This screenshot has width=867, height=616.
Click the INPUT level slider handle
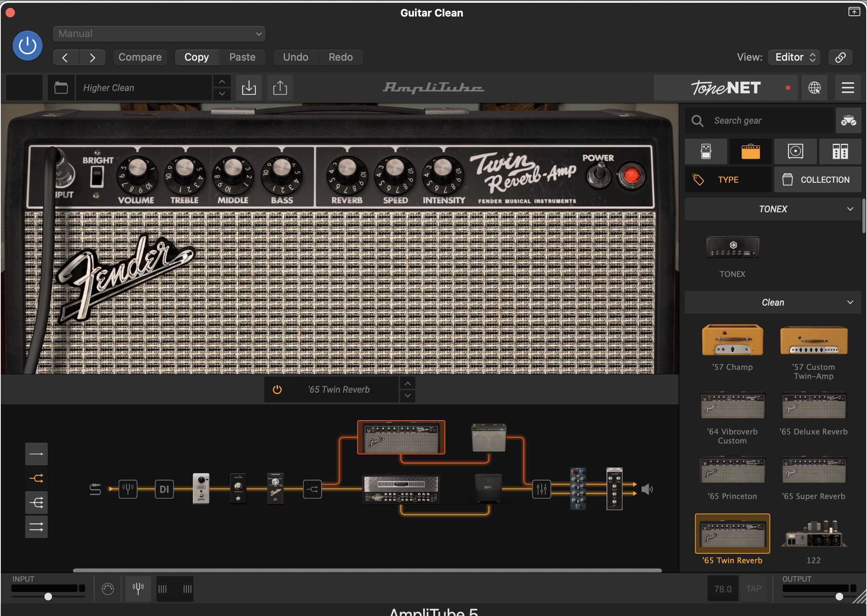point(48,596)
